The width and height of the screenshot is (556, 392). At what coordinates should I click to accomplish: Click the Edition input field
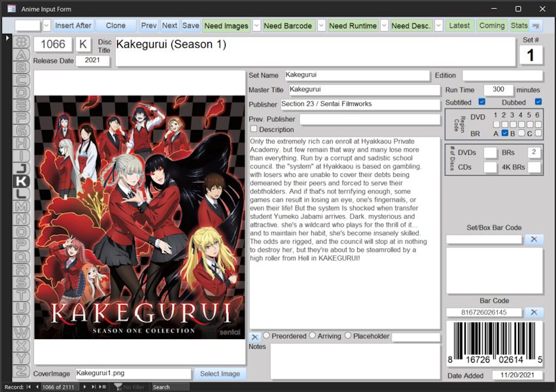point(502,75)
